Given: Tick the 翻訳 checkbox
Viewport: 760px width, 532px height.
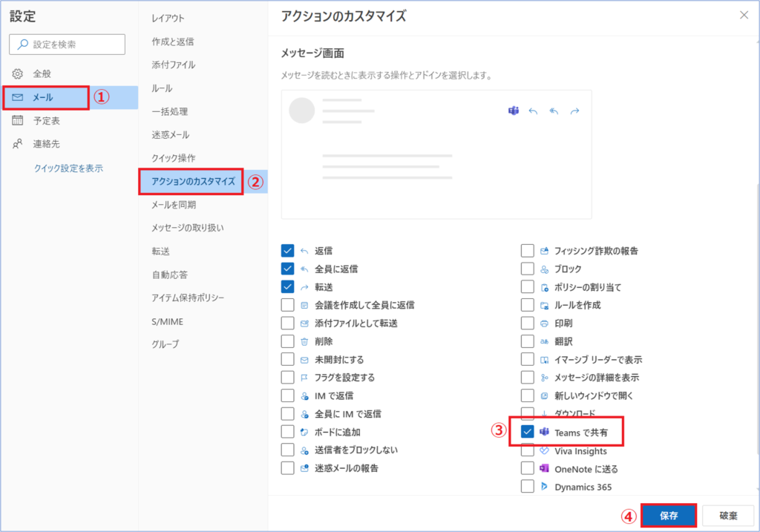Looking at the screenshot, I should click(x=528, y=341).
